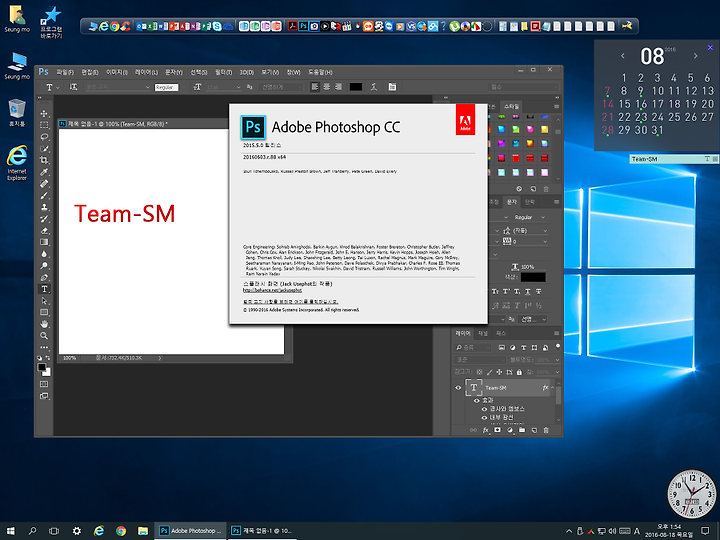The width and height of the screenshot is (720, 540).
Task: Toggle visibility of 내부 광선 effect
Action: pos(484,417)
